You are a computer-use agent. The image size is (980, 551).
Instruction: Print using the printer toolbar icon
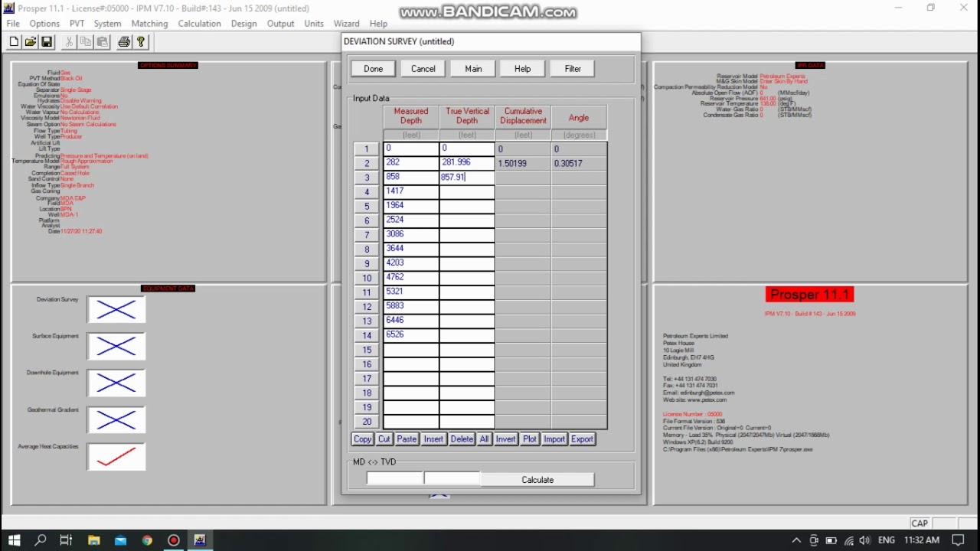pyautogui.click(x=124, y=42)
